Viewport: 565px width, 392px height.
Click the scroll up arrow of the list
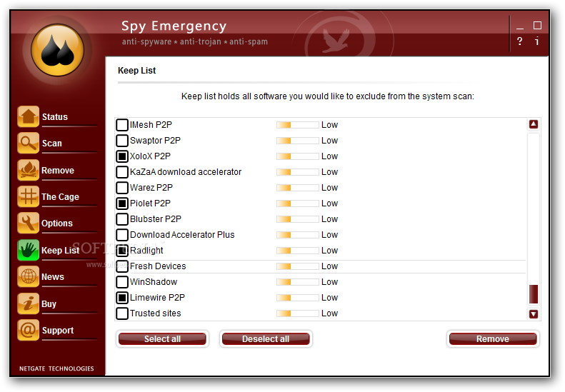[x=534, y=124]
